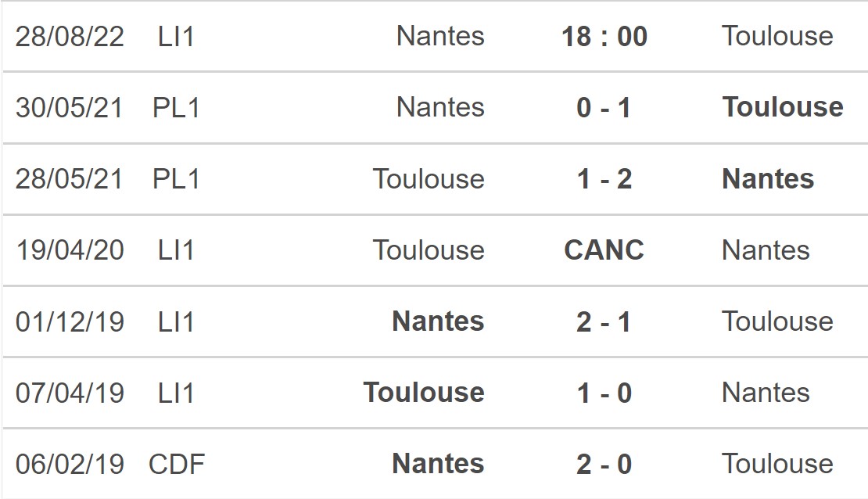Screen dimensions: 868x499
Task: Click the 19/04/20 date
Action: [70, 250]
